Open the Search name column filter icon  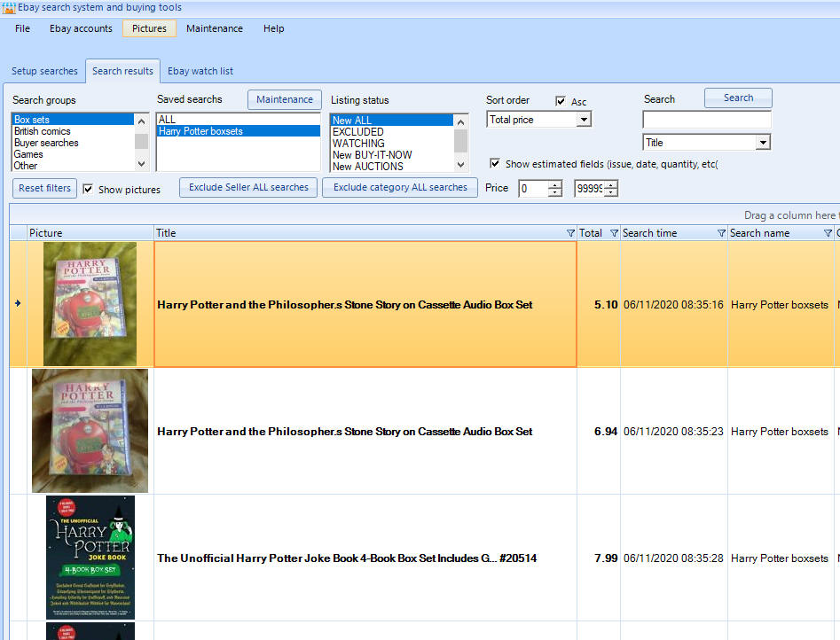828,233
